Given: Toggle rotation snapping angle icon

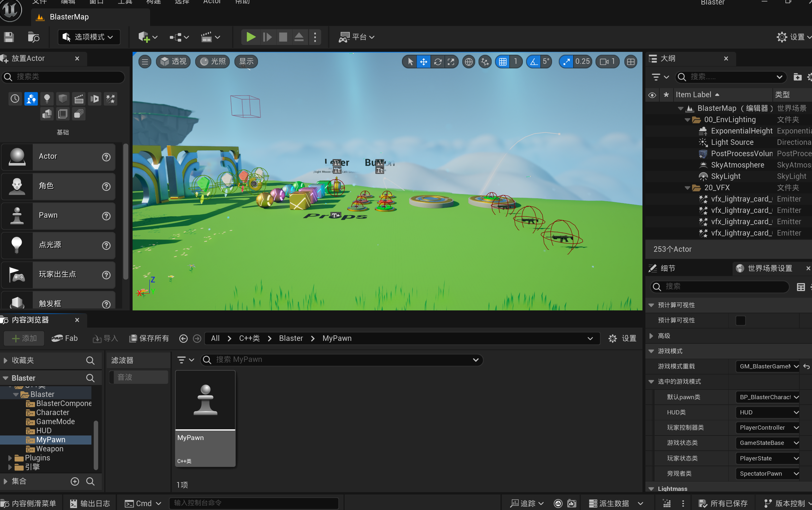Looking at the screenshot, I should coord(534,62).
